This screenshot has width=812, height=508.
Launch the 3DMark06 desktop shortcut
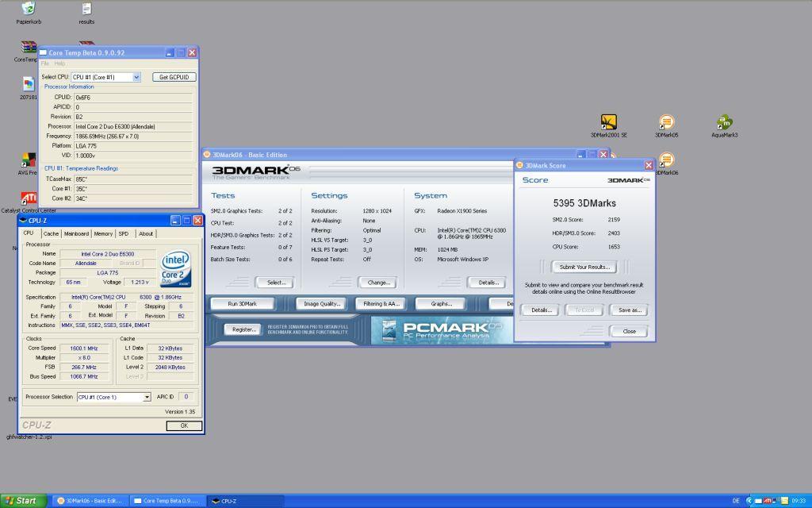coord(666,160)
